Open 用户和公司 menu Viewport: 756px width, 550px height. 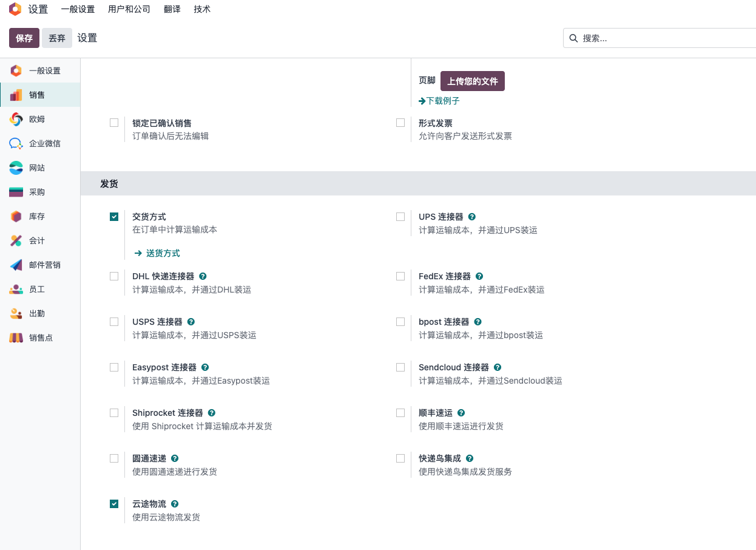point(129,9)
